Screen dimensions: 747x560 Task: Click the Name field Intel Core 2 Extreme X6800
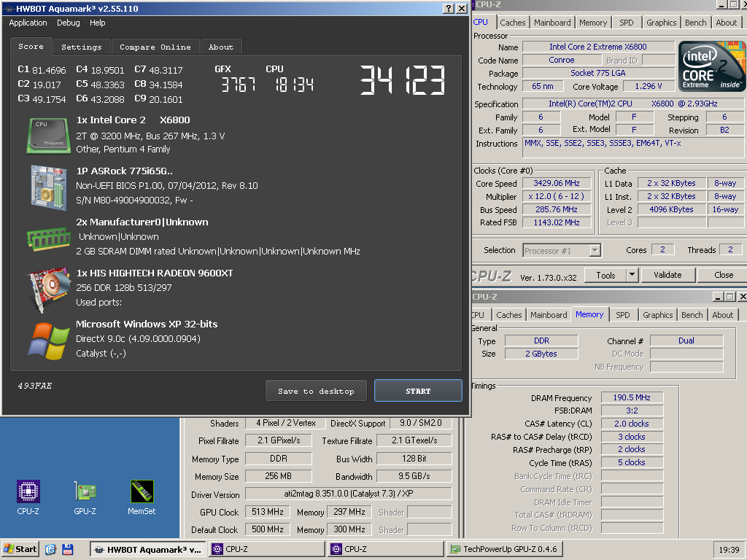tap(598, 47)
